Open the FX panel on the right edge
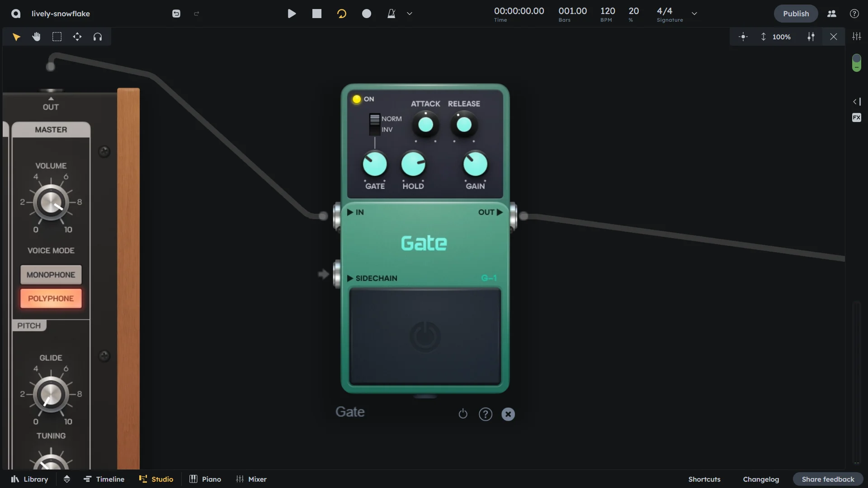Viewport: 868px width, 488px height. [856, 117]
